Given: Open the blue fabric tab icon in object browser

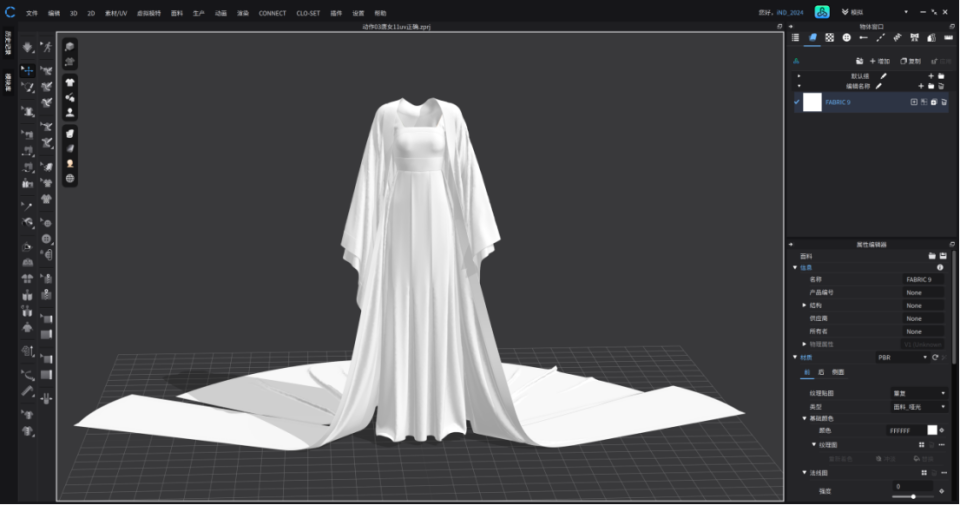Looking at the screenshot, I should pyautogui.click(x=812, y=38).
